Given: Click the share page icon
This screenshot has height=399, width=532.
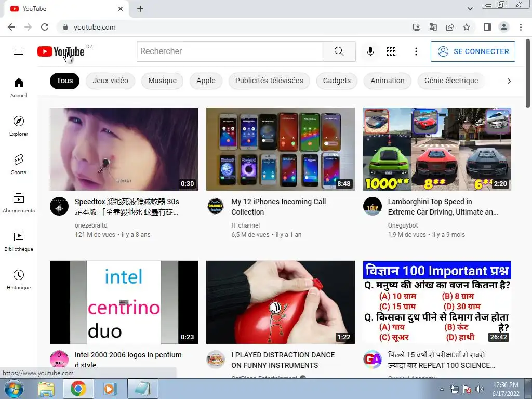Looking at the screenshot, I should (450, 27).
